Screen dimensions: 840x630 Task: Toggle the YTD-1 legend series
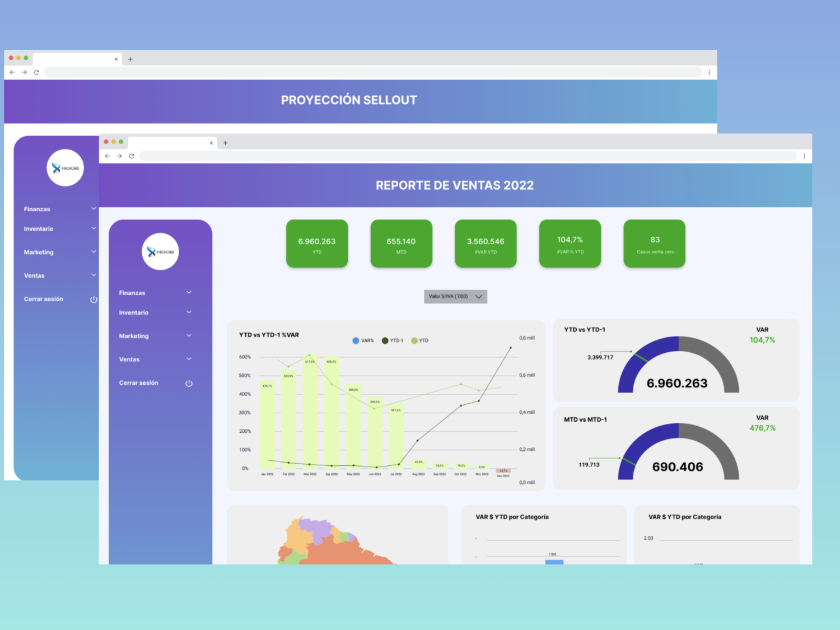[x=393, y=340]
